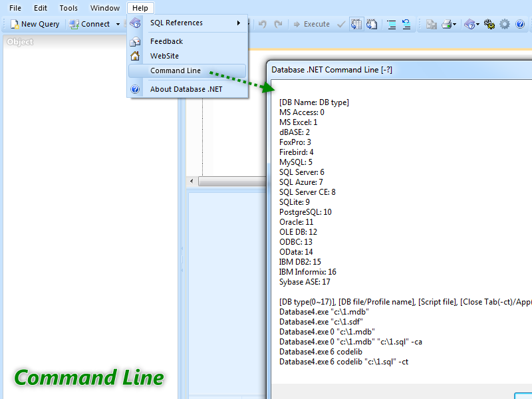Click the printer icon
This screenshot has height=399, width=532.
(x=446, y=24)
